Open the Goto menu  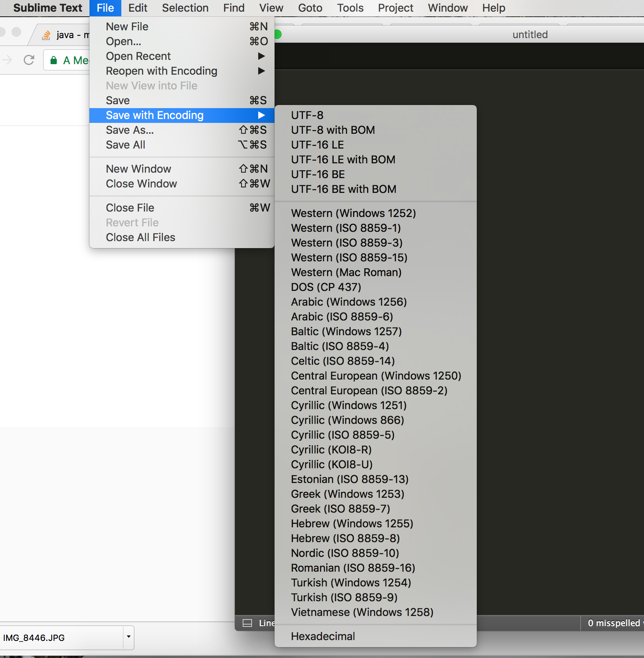(310, 8)
